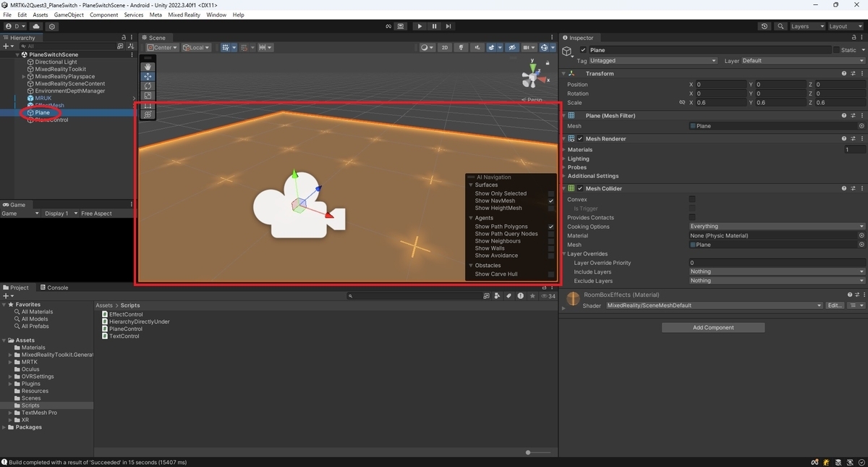The height and width of the screenshot is (467, 868).
Task: Open Undo History icon in top toolbar
Action: tap(765, 26)
